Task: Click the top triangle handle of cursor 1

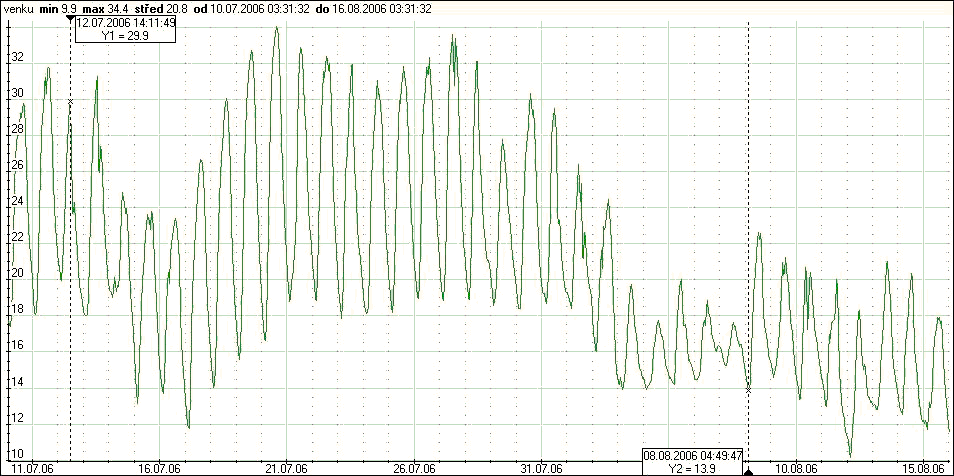Action: tap(70, 19)
